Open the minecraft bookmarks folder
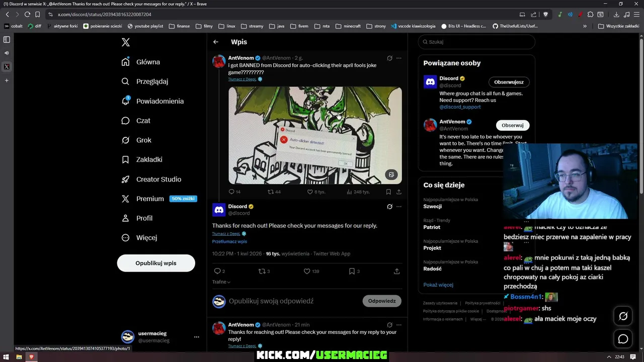 (x=348, y=26)
